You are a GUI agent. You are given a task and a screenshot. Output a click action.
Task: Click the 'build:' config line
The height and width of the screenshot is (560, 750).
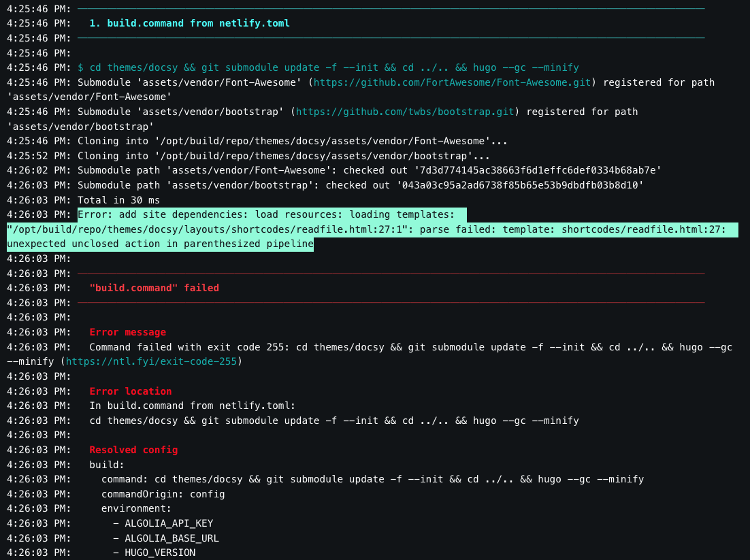[x=107, y=465]
